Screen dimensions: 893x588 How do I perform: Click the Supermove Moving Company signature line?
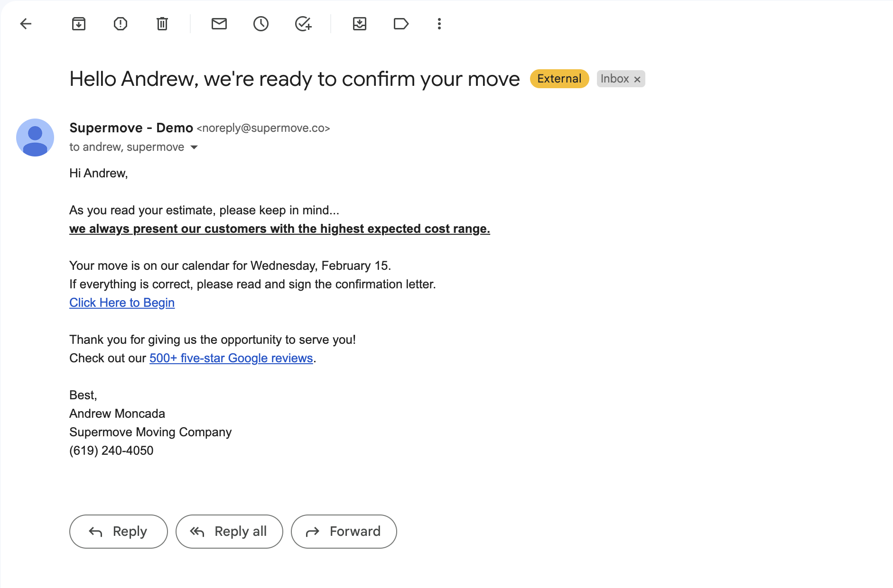coord(150,432)
